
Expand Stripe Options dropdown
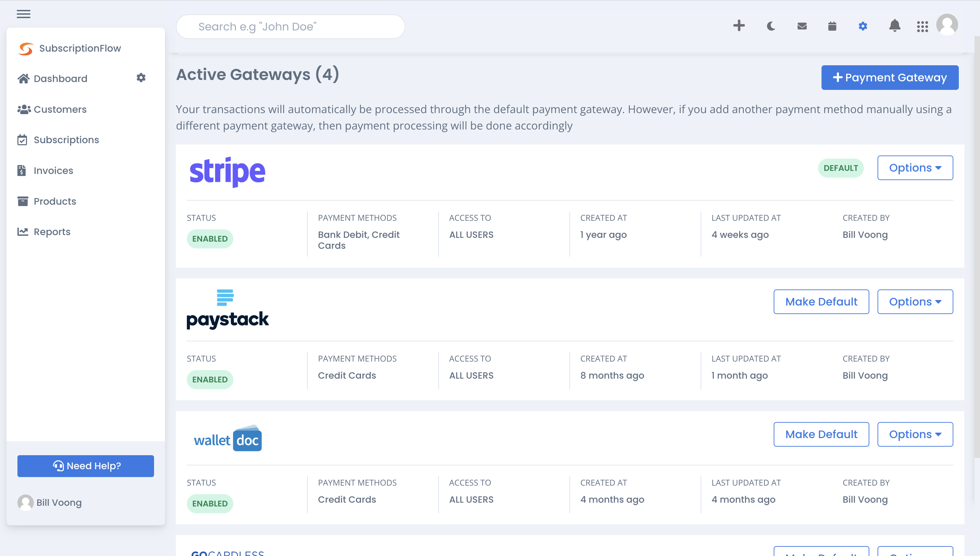coord(915,168)
